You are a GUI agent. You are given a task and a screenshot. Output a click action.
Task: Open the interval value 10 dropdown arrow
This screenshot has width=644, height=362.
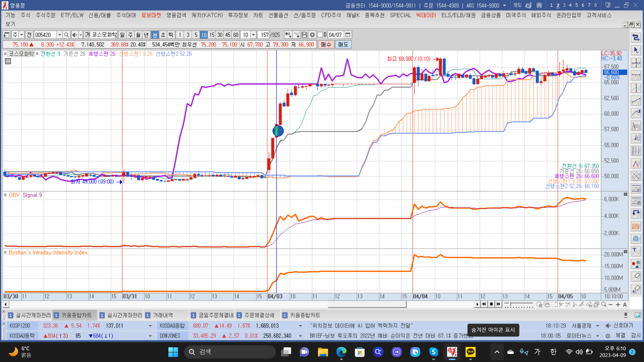tap(254, 35)
